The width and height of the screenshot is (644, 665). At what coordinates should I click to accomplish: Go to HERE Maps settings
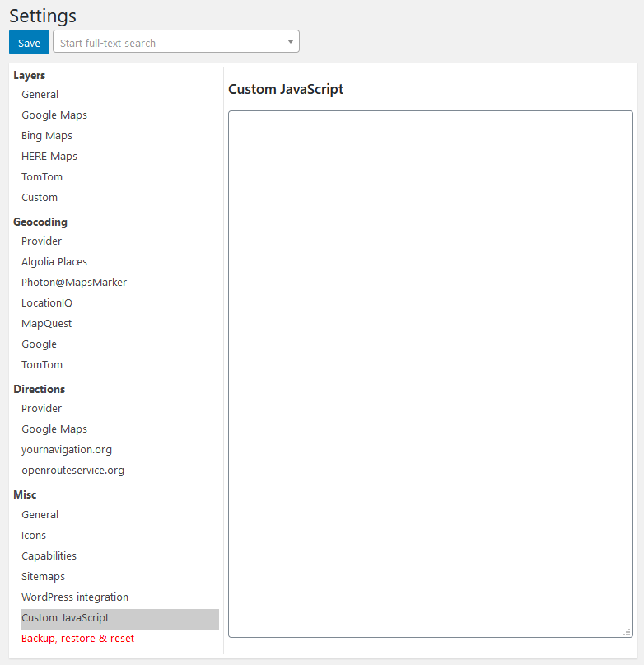pyautogui.click(x=49, y=157)
